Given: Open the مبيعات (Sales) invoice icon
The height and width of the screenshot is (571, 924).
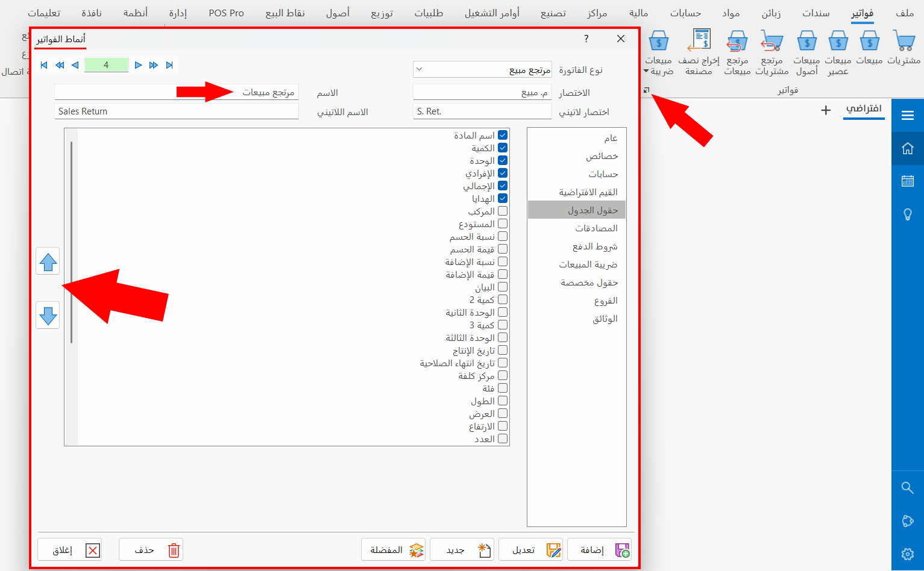Looking at the screenshot, I should click(x=870, y=48).
